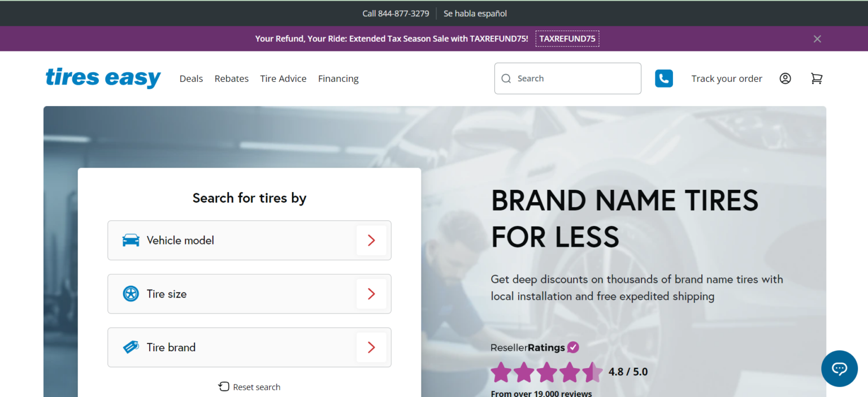The height and width of the screenshot is (397, 868).
Task: Click the car icon beside Vehicle model
Action: [x=131, y=239]
